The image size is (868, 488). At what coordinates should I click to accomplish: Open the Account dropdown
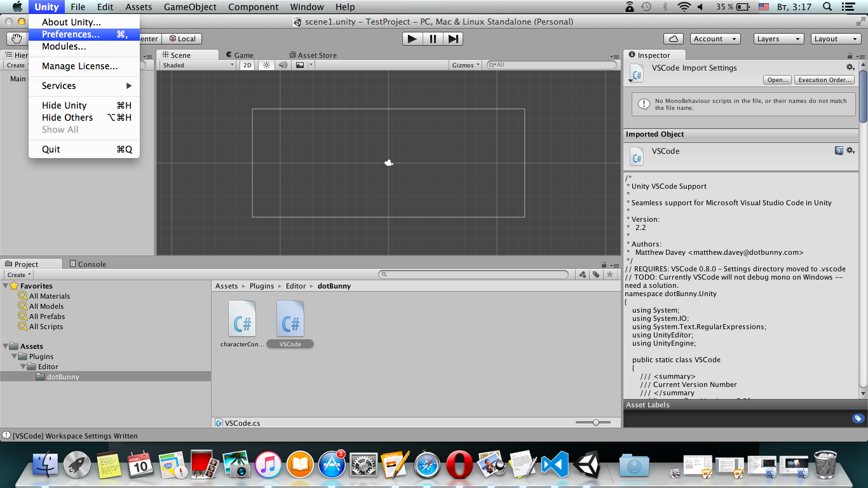715,39
